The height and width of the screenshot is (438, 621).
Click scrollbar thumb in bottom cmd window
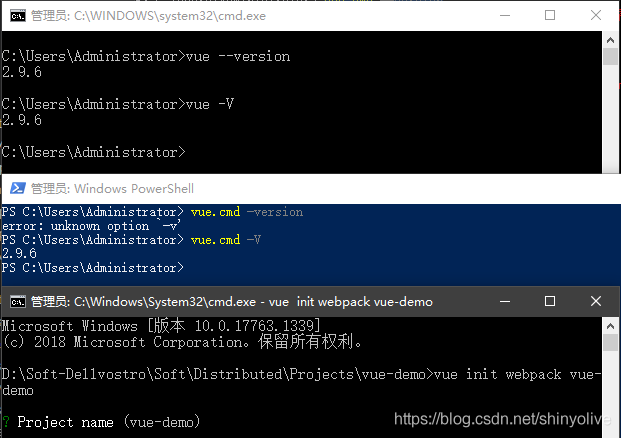(x=610, y=342)
